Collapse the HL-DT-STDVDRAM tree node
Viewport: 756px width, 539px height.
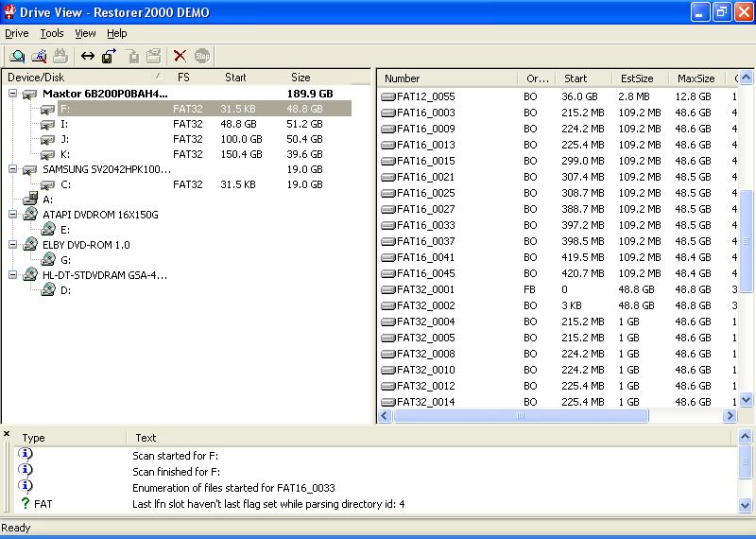13,274
